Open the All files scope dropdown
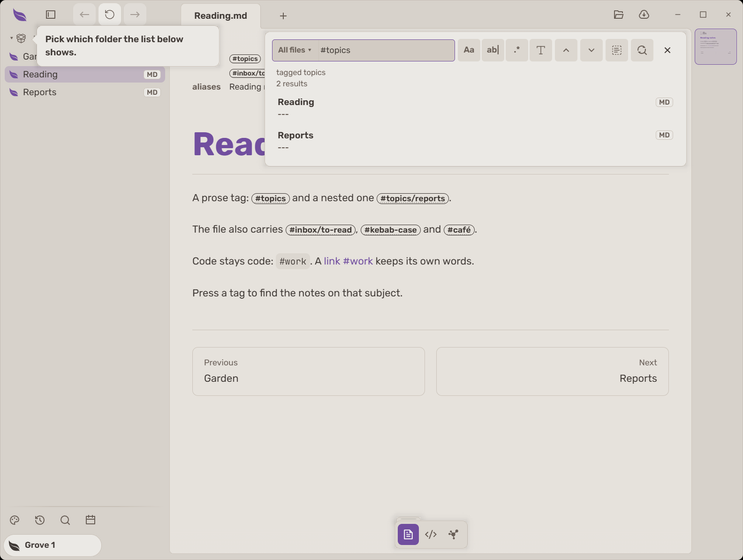This screenshot has height=560, width=743. tap(295, 50)
